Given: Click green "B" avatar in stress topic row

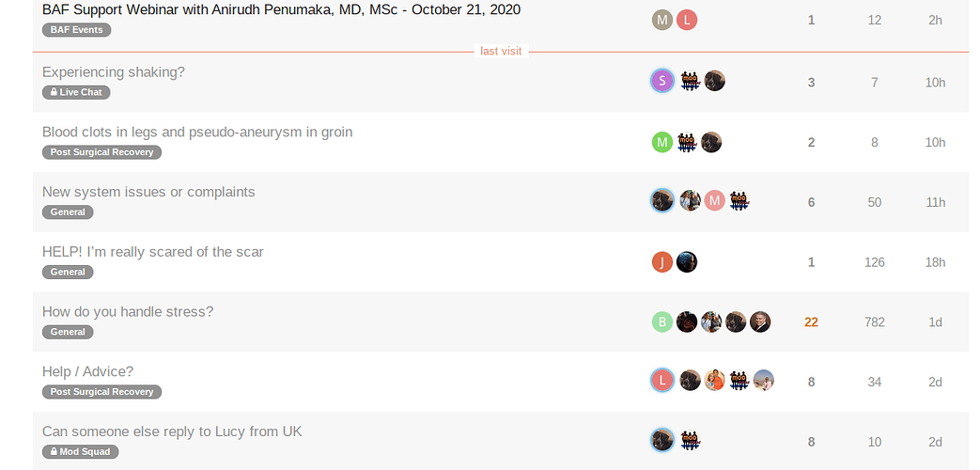Looking at the screenshot, I should coord(662,322).
